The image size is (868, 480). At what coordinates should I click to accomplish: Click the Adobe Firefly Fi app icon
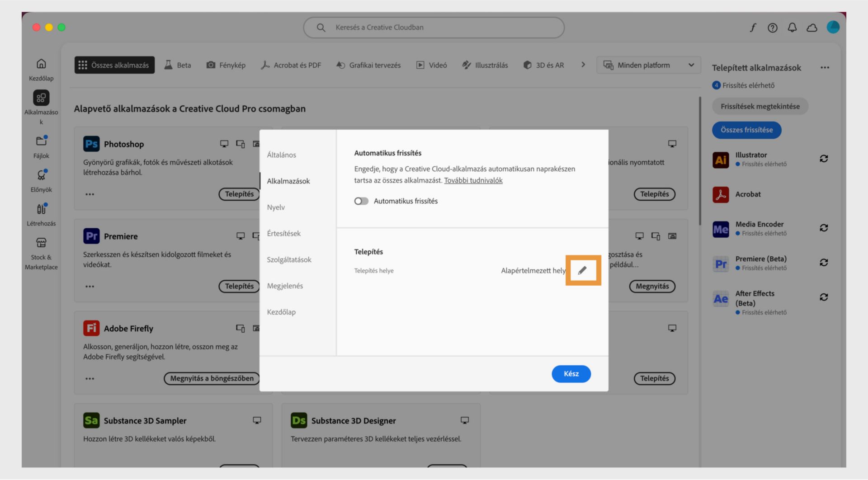tap(91, 328)
